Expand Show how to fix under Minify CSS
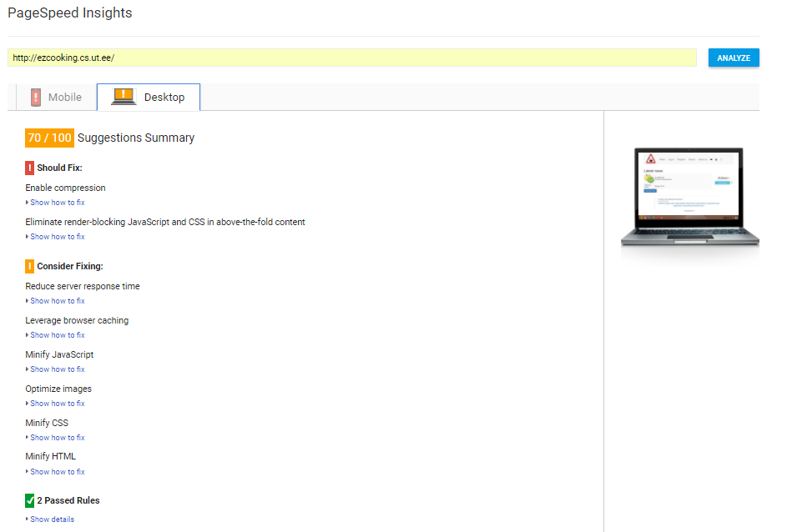This screenshot has height=532, width=792. point(57,438)
